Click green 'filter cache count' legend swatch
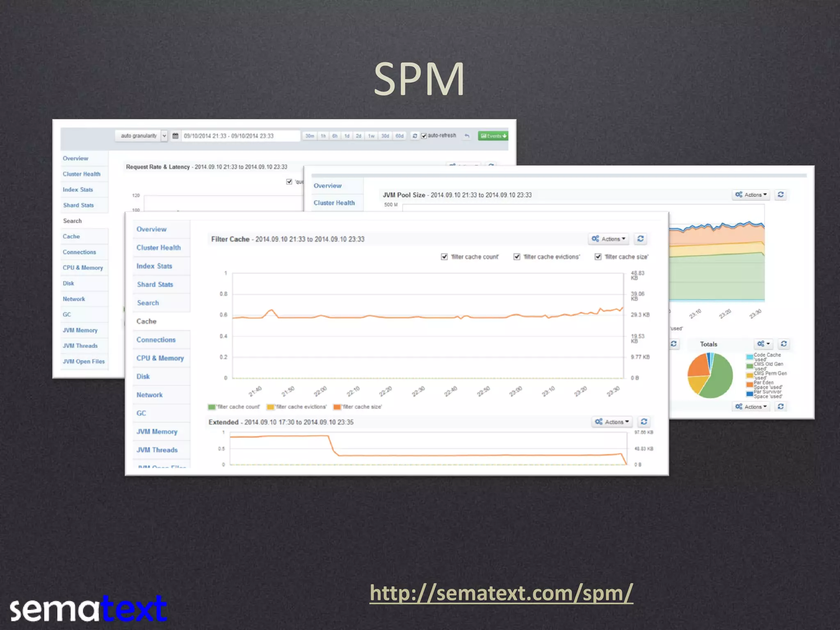The image size is (840, 630). click(212, 407)
